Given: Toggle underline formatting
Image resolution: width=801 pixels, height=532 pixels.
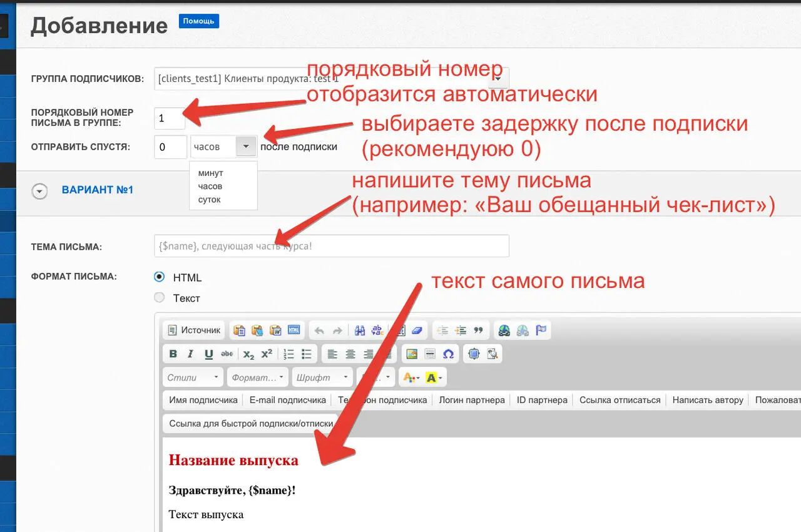Looking at the screenshot, I should [x=209, y=354].
